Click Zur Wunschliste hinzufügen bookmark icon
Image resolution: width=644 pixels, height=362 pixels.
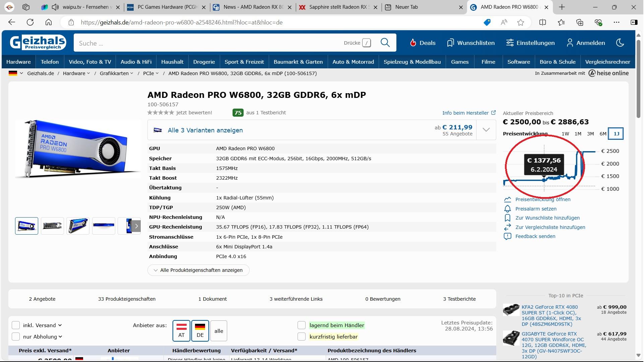click(507, 218)
